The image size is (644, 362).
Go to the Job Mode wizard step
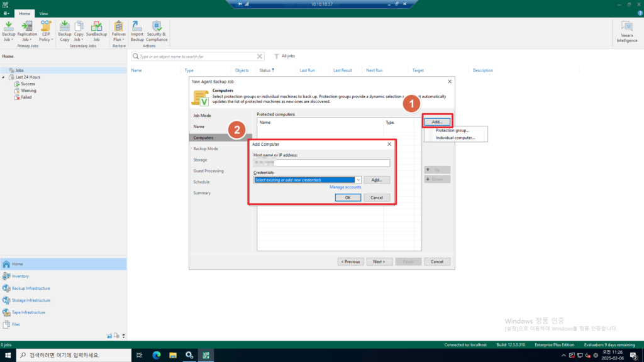tap(202, 116)
